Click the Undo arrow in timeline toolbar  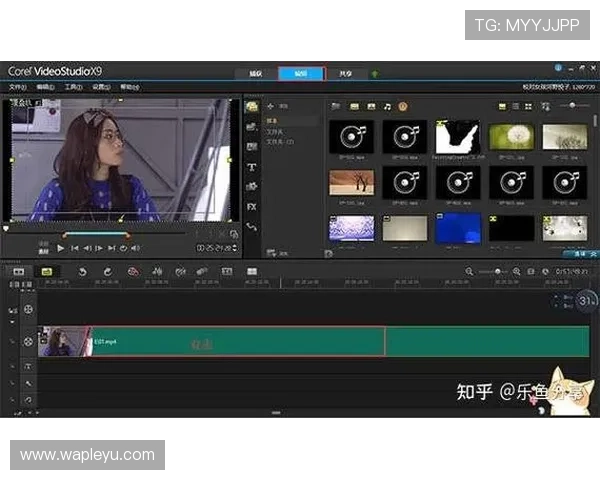(x=82, y=271)
